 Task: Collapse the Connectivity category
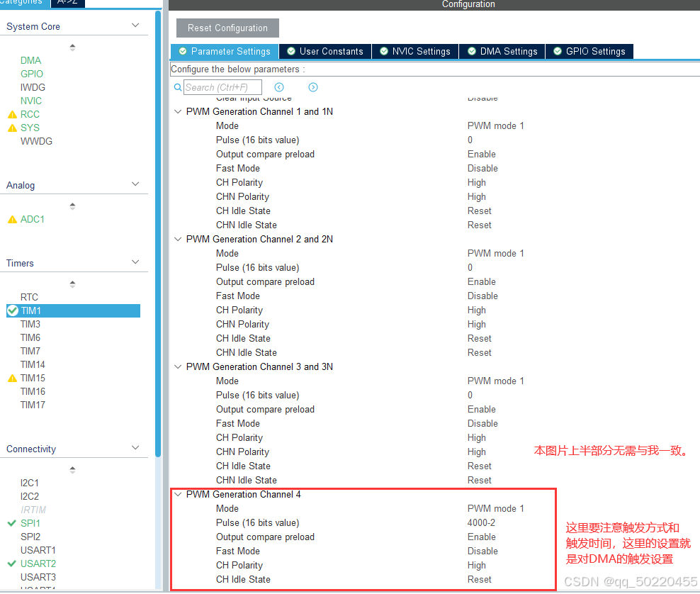tap(136, 449)
